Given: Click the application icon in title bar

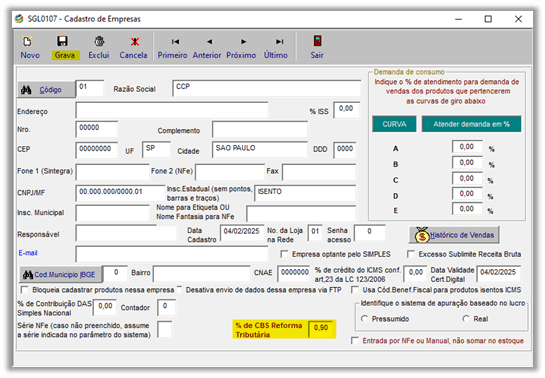Looking at the screenshot, I should [x=19, y=18].
